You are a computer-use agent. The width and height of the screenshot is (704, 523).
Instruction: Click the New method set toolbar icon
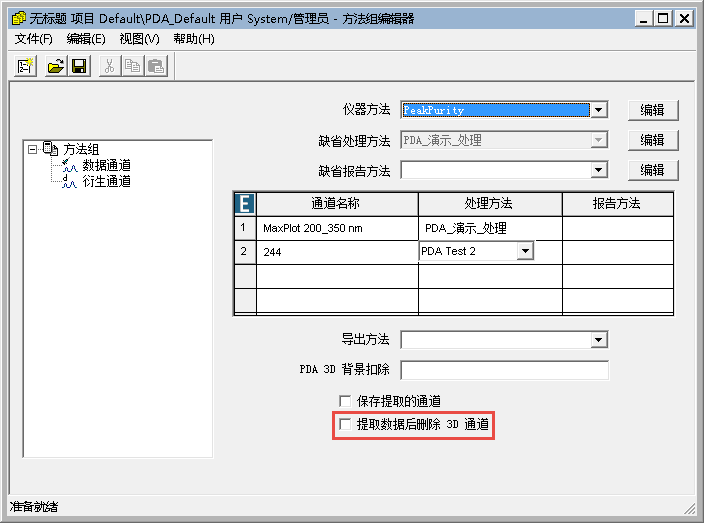(25, 66)
